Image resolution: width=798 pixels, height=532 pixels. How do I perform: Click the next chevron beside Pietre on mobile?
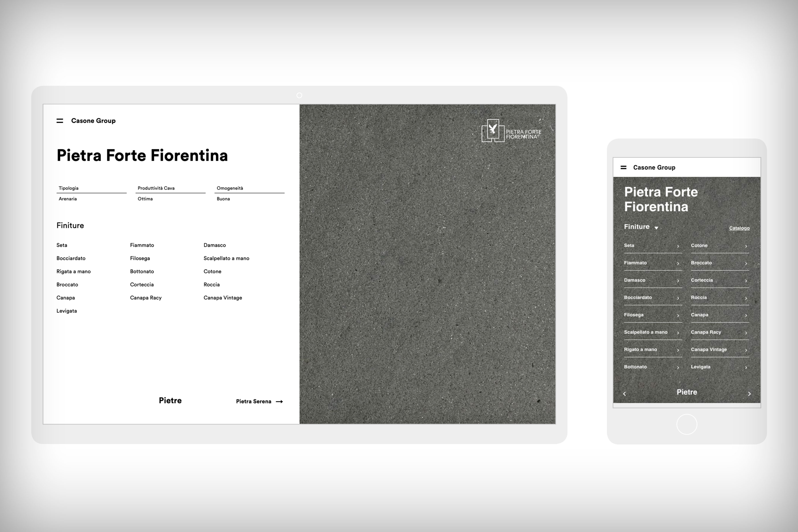(x=749, y=394)
